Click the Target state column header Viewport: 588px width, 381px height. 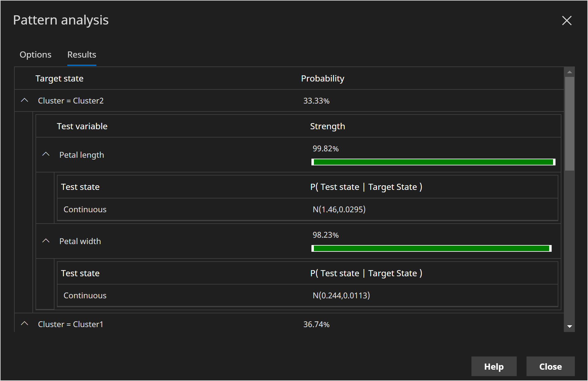coord(59,78)
